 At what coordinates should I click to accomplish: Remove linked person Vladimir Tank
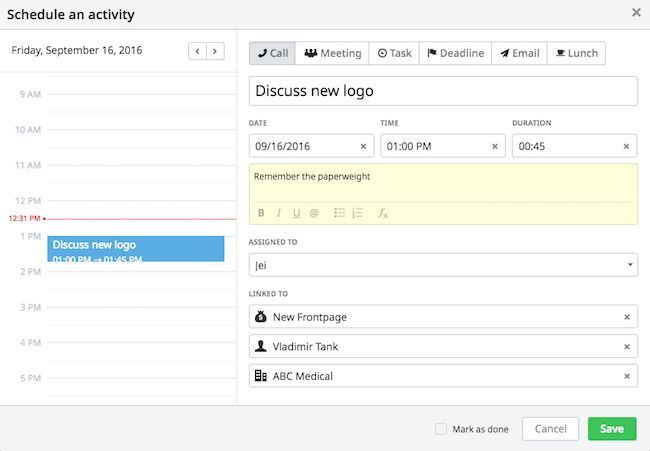[627, 347]
